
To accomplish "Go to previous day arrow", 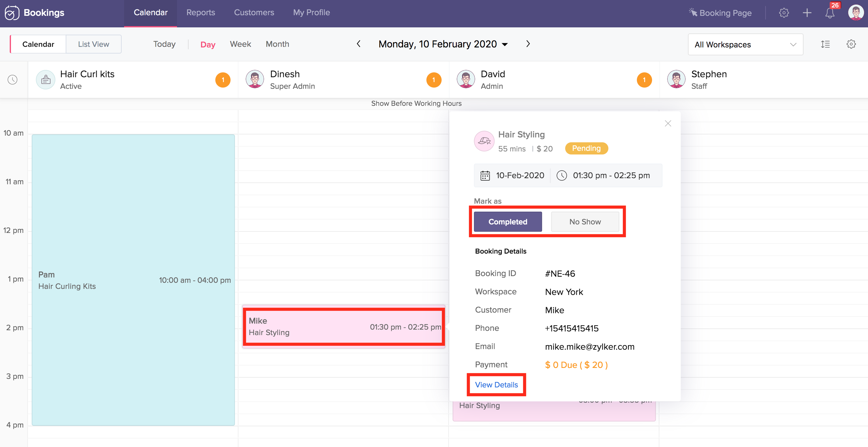I will pos(359,44).
